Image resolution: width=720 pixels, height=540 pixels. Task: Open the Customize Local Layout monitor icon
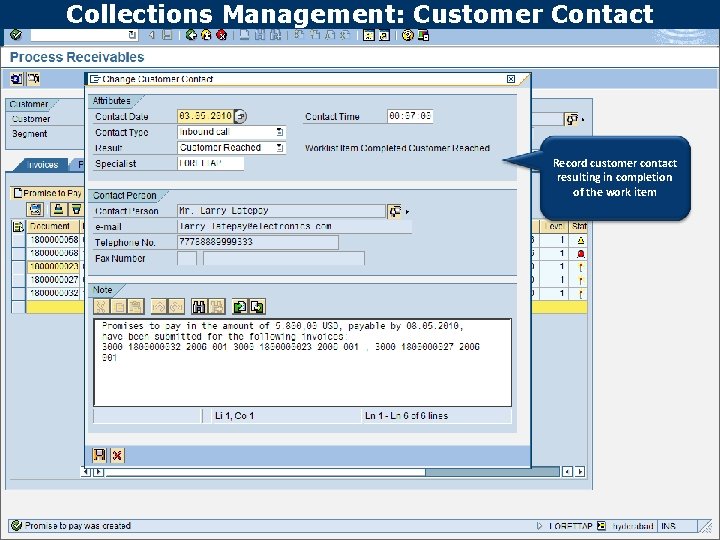click(423, 35)
